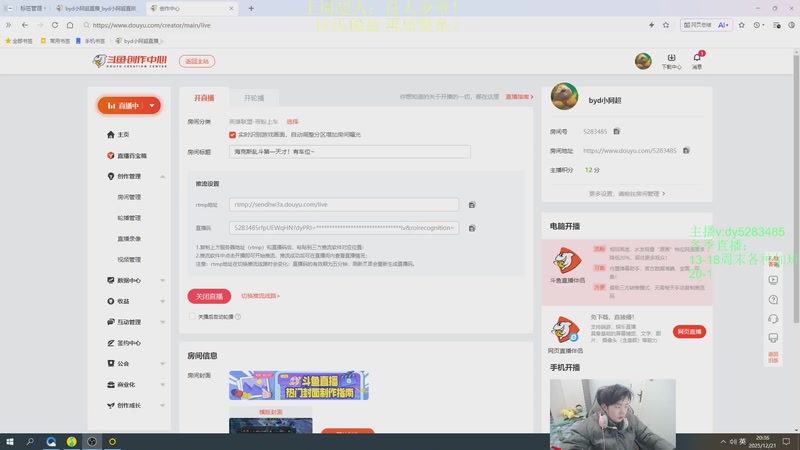The image size is (800, 450).
Task: Switch to the 开轮播 tab
Action: pos(254,98)
